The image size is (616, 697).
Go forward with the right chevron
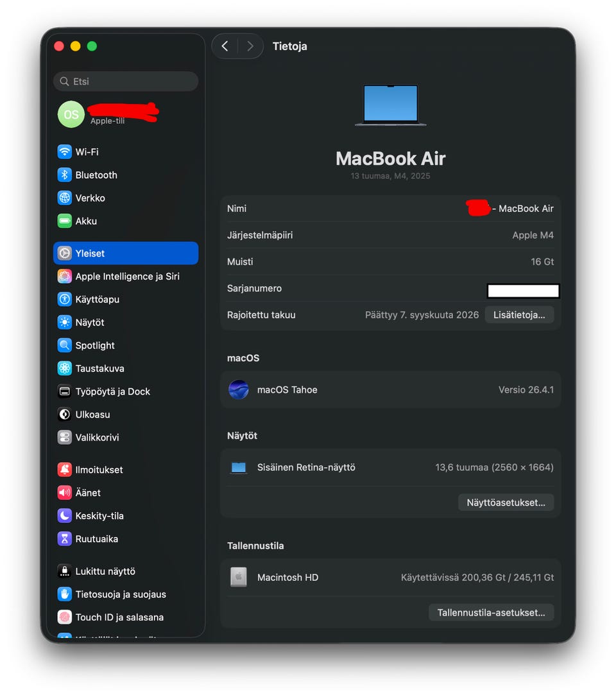tap(250, 46)
